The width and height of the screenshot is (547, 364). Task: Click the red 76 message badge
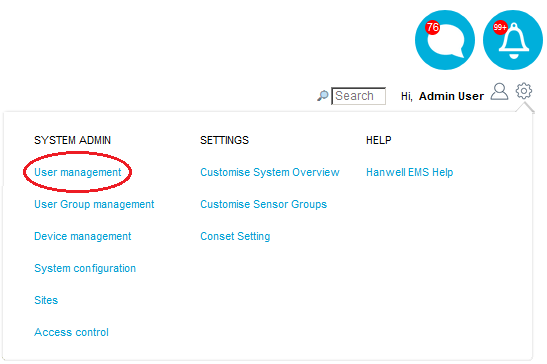pyautogui.click(x=433, y=27)
